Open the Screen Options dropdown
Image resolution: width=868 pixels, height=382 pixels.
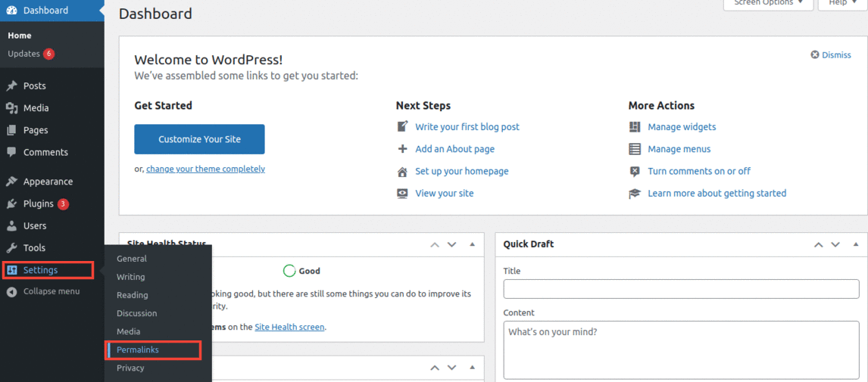pos(768,4)
